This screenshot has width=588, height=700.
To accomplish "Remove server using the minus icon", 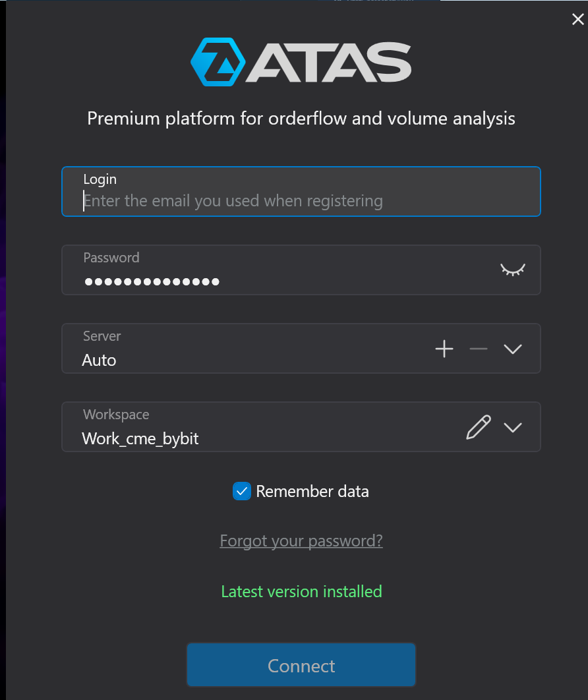I will coord(479,349).
